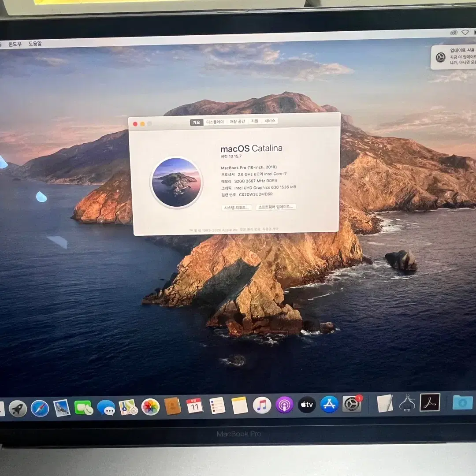Screen dimensions: 476x476
Task: Open Contacts book icon in Dock
Action: pyautogui.click(x=172, y=406)
